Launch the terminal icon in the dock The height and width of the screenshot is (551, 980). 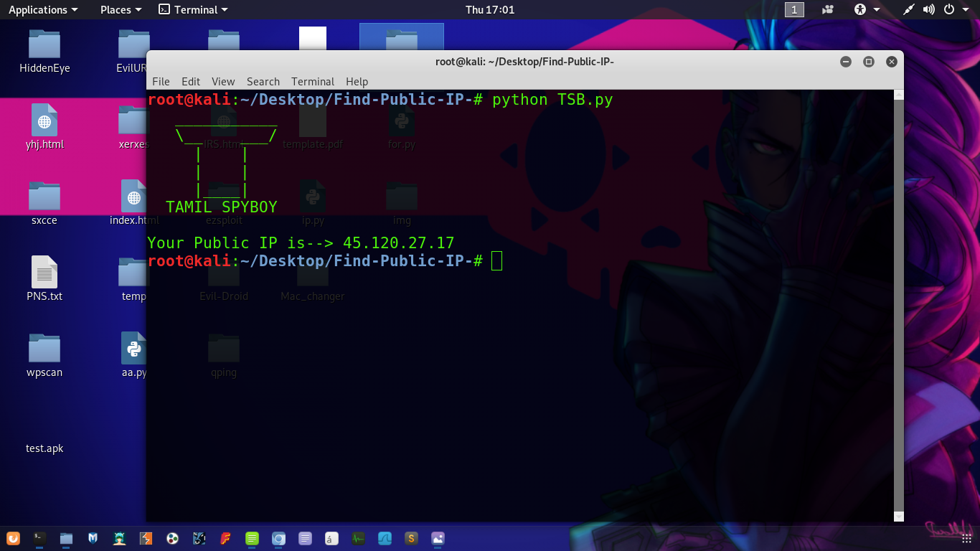point(39,538)
